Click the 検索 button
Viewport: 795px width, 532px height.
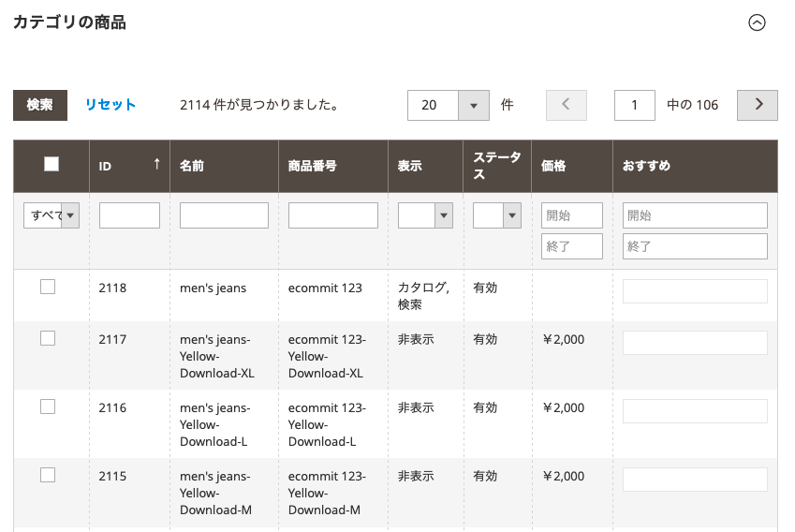click(x=40, y=105)
